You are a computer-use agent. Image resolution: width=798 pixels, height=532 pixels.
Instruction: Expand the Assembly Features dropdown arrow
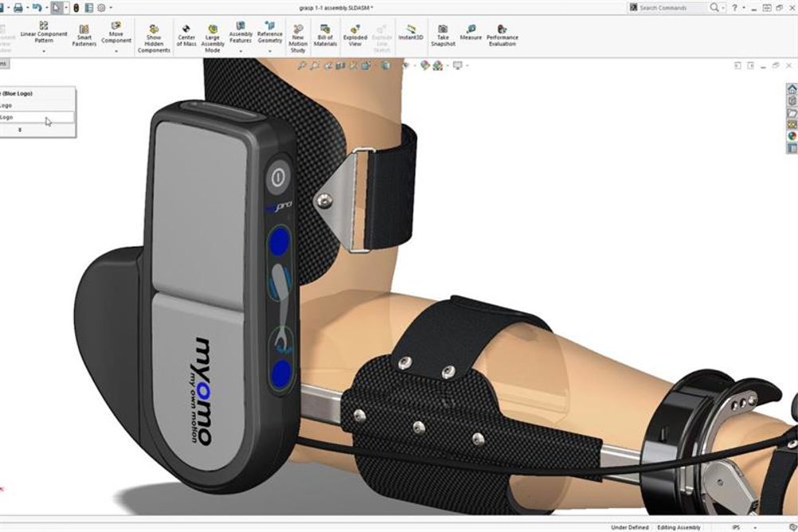tap(241, 52)
